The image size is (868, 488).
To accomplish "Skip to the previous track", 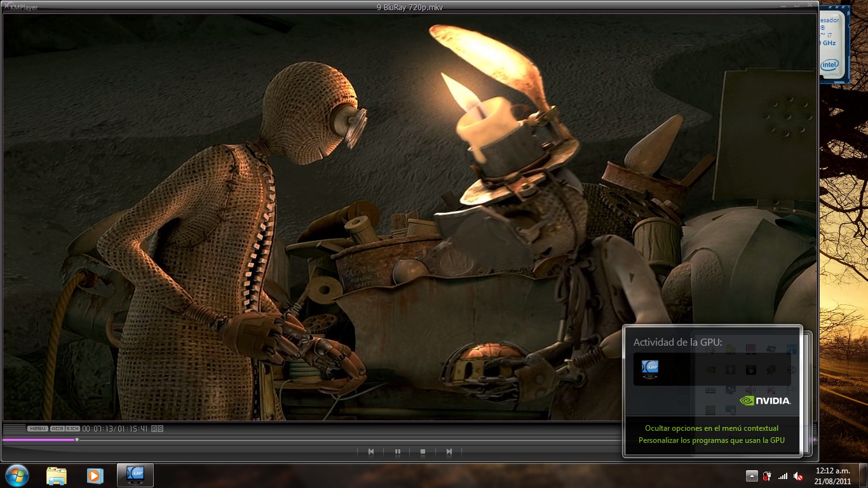I will [371, 452].
